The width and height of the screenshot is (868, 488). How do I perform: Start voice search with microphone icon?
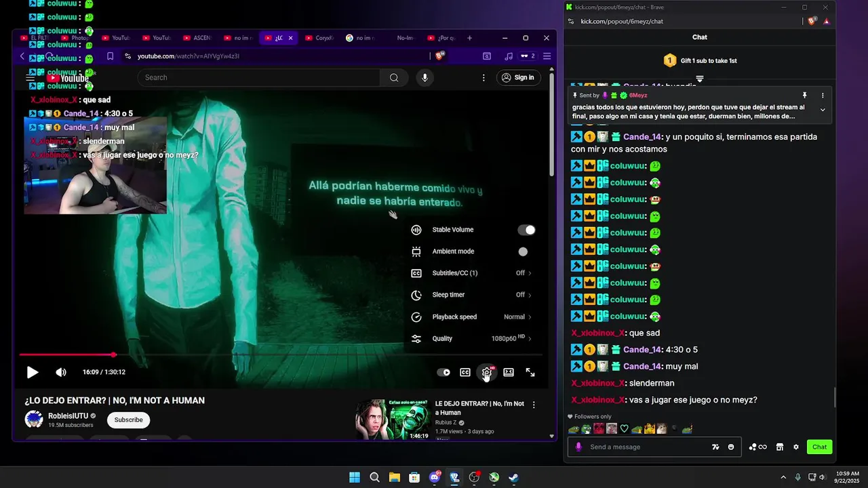(x=425, y=78)
